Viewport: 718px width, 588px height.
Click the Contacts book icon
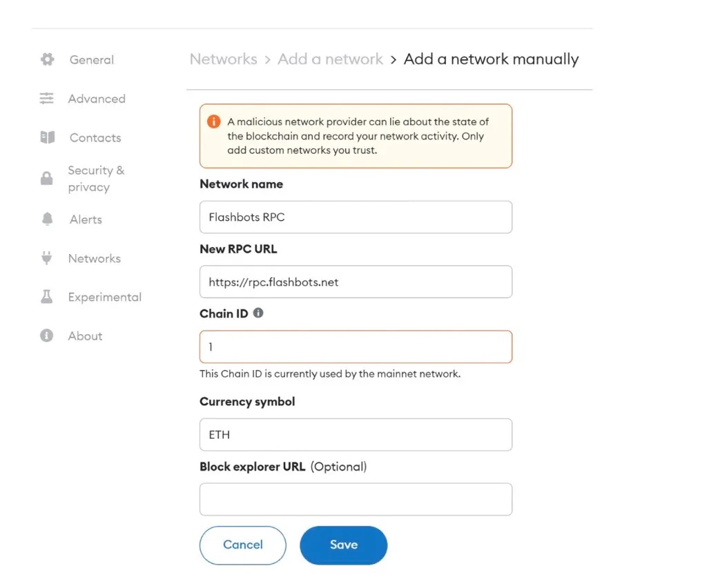tap(47, 137)
